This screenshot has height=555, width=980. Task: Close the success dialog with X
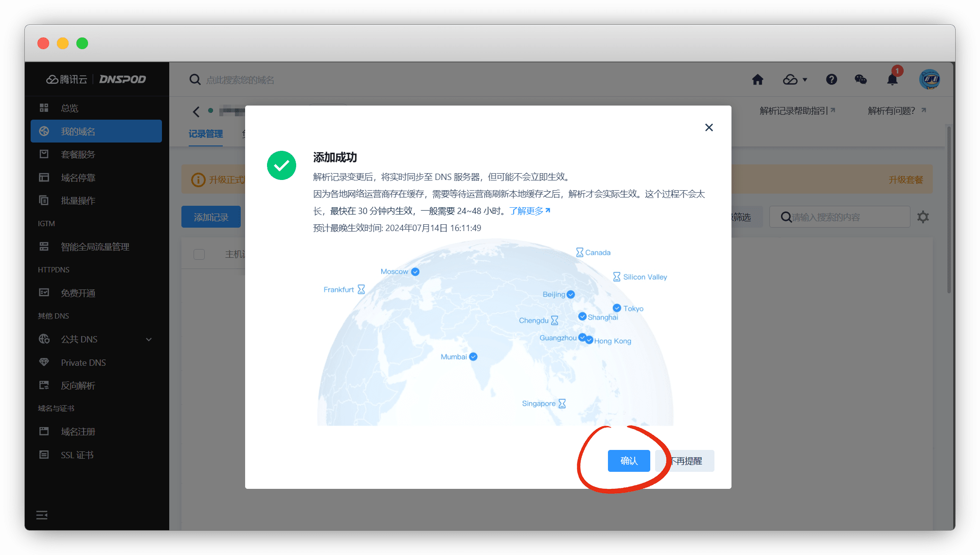coord(709,127)
